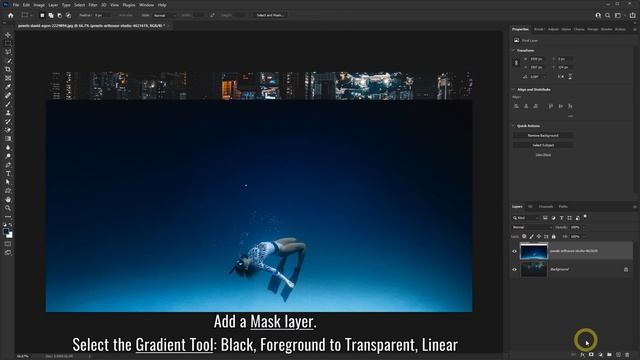Image resolution: width=640 pixels, height=360 pixels.
Task: Toggle layer filtering switch in Layers panel
Action: (x=585, y=217)
